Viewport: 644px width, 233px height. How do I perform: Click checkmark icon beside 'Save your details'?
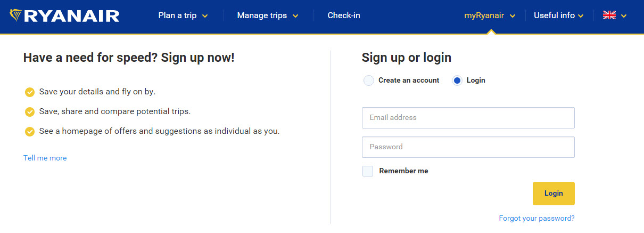(x=30, y=92)
